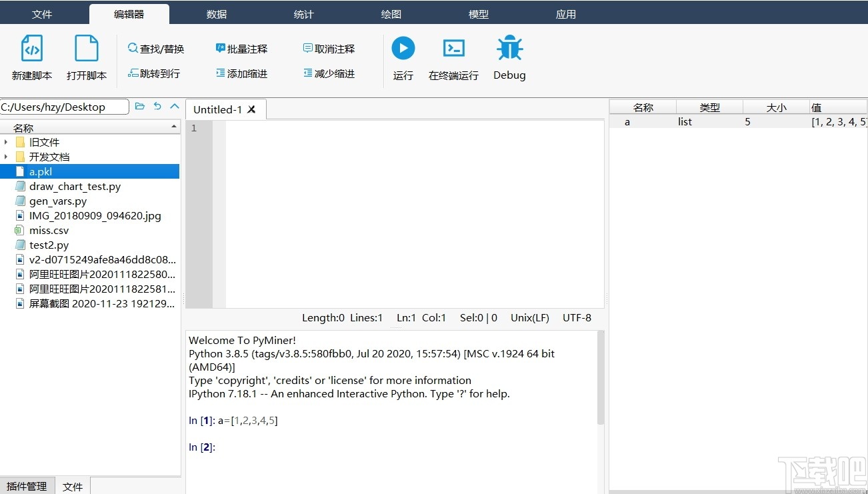This screenshot has width=868, height=494.
Task: Click the directory path input field
Action: pos(63,106)
